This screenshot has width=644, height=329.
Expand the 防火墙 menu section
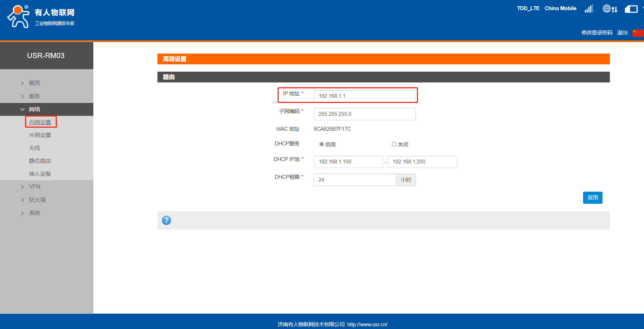click(37, 200)
